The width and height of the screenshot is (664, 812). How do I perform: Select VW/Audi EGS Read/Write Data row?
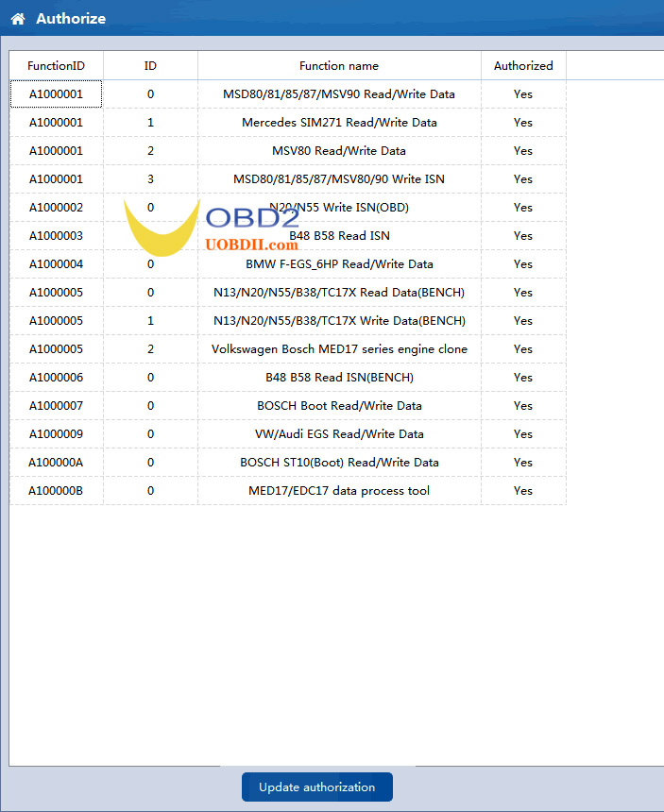[x=288, y=434]
